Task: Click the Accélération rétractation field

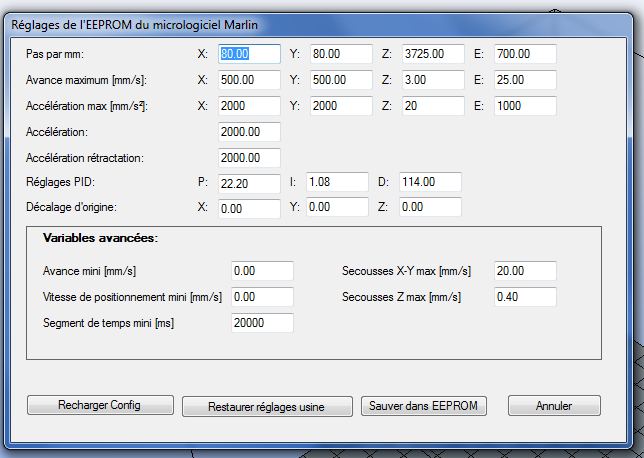Action: (249, 158)
